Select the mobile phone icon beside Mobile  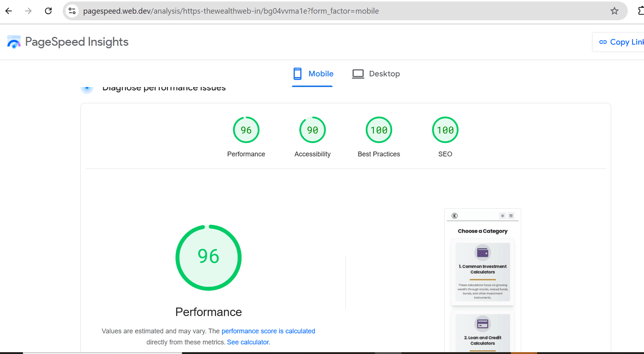pyautogui.click(x=297, y=74)
